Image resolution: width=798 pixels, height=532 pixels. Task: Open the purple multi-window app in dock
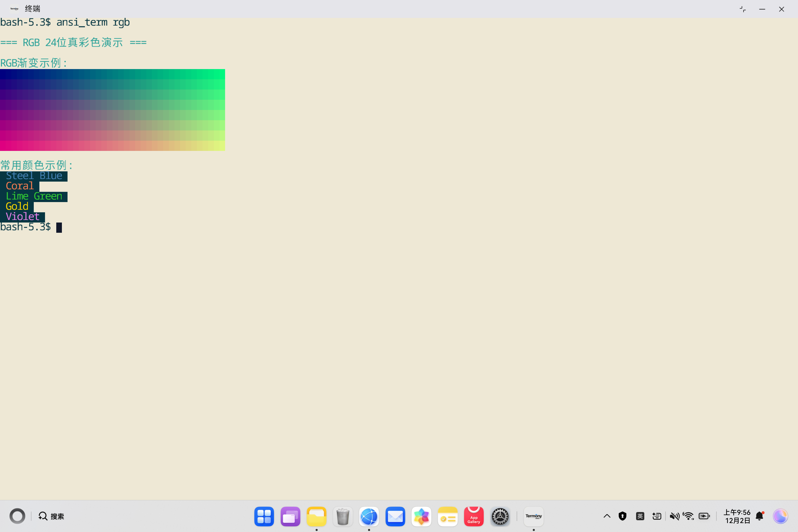pyautogui.click(x=291, y=516)
